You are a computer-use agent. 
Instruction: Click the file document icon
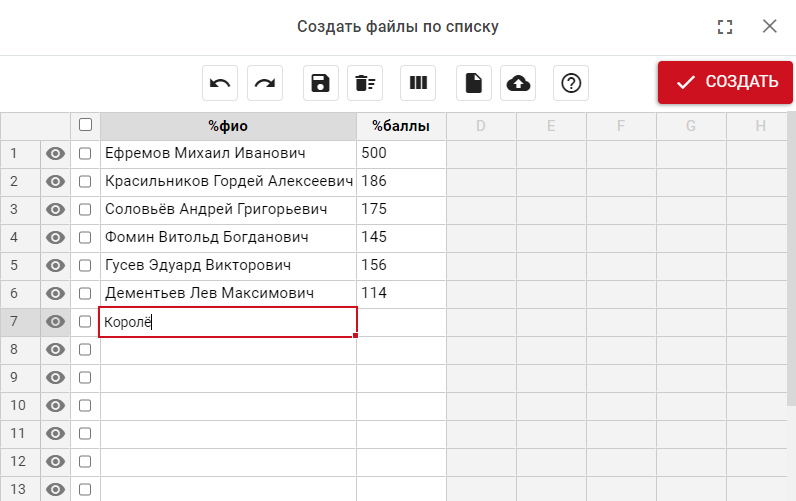point(474,83)
